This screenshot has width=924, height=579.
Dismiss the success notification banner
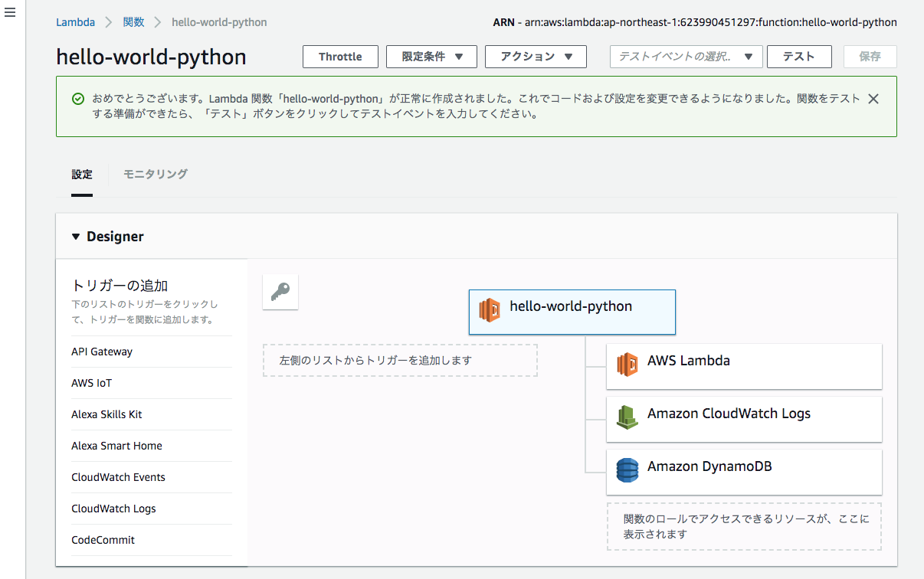pyautogui.click(x=873, y=99)
